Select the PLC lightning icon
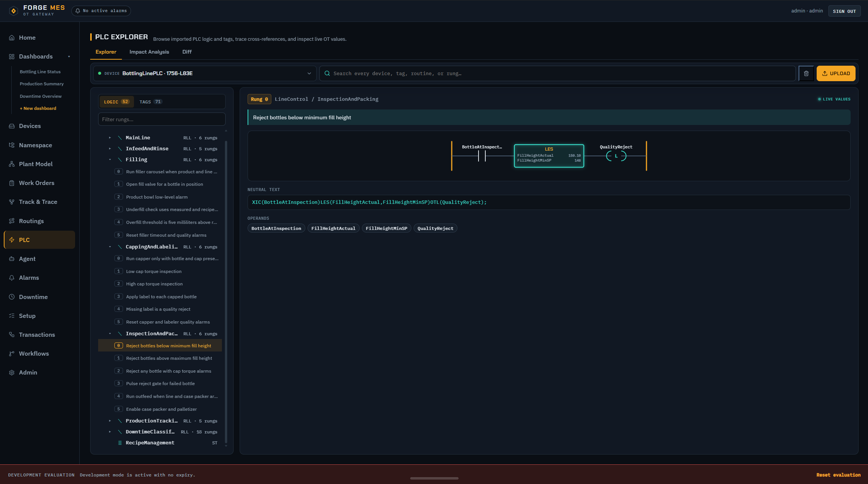 (12, 240)
